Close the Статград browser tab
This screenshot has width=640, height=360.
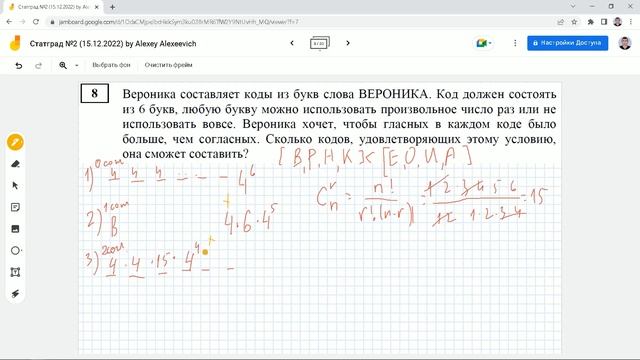click(x=97, y=7)
